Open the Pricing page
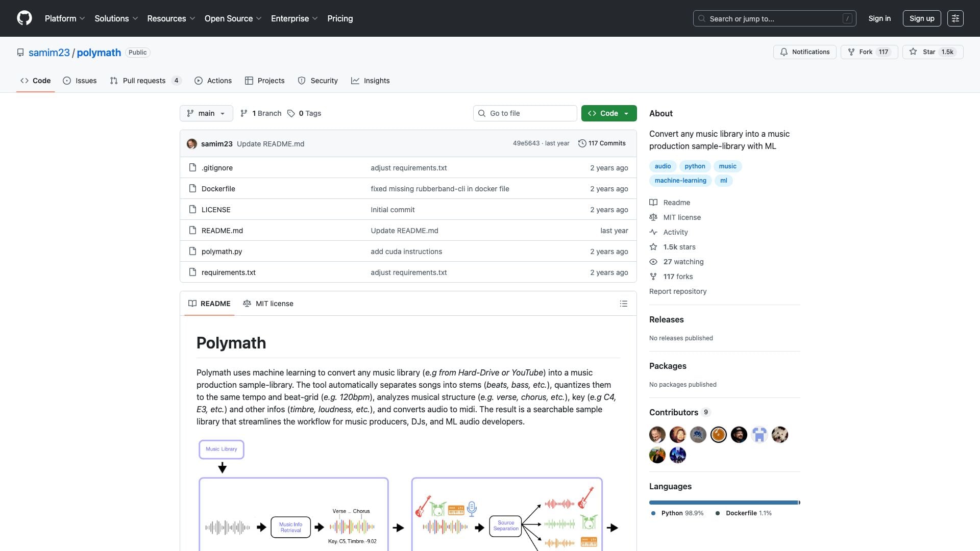 pyautogui.click(x=340, y=18)
